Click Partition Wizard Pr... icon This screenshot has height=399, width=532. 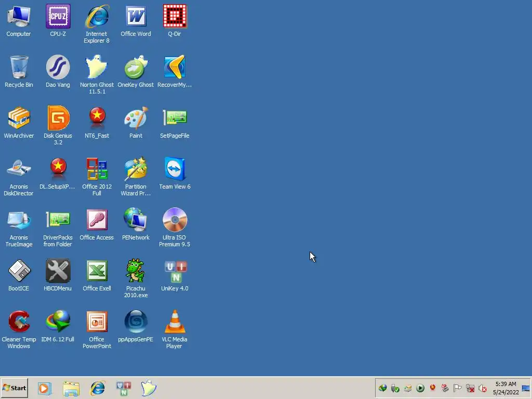(136, 177)
